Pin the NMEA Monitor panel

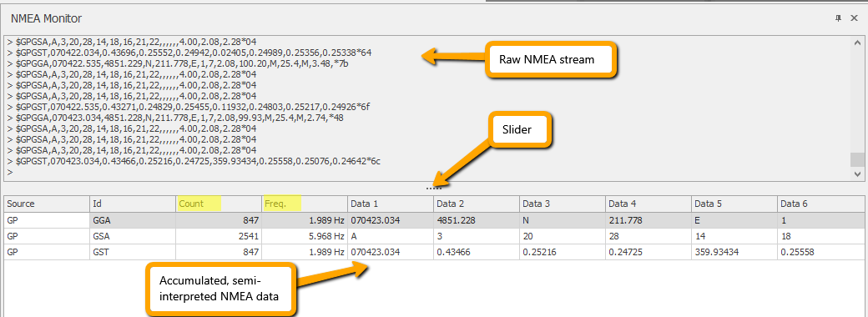point(839,18)
